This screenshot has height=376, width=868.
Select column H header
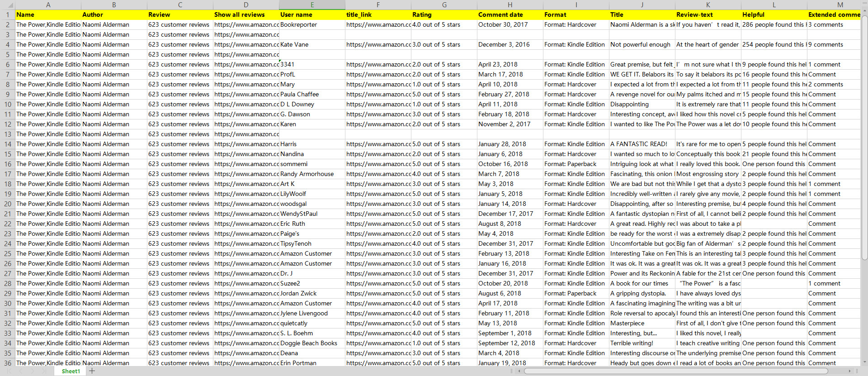coord(510,5)
